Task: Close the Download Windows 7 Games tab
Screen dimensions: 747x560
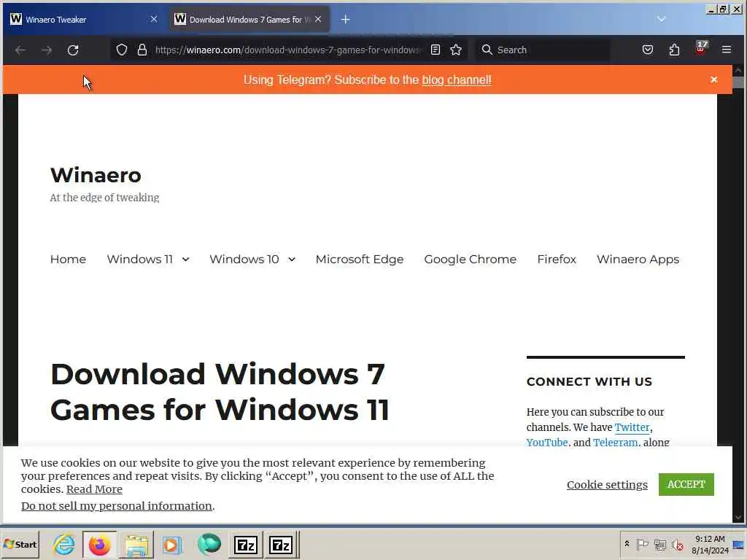Action: pos(318,19)
